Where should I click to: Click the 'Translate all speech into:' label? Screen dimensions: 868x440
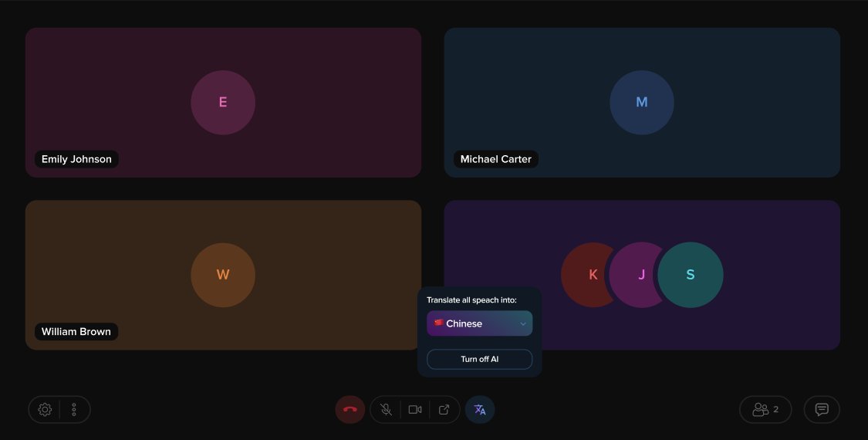point(471,300)
